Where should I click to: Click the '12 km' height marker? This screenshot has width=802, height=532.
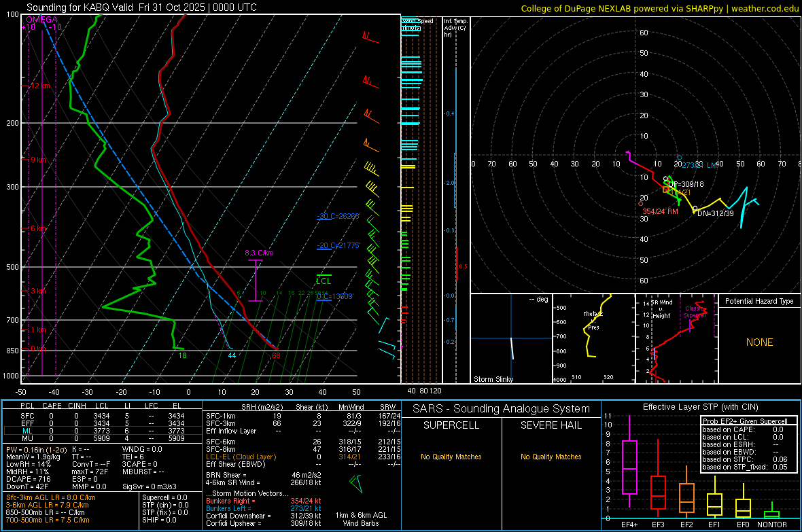tap(40, 86)
